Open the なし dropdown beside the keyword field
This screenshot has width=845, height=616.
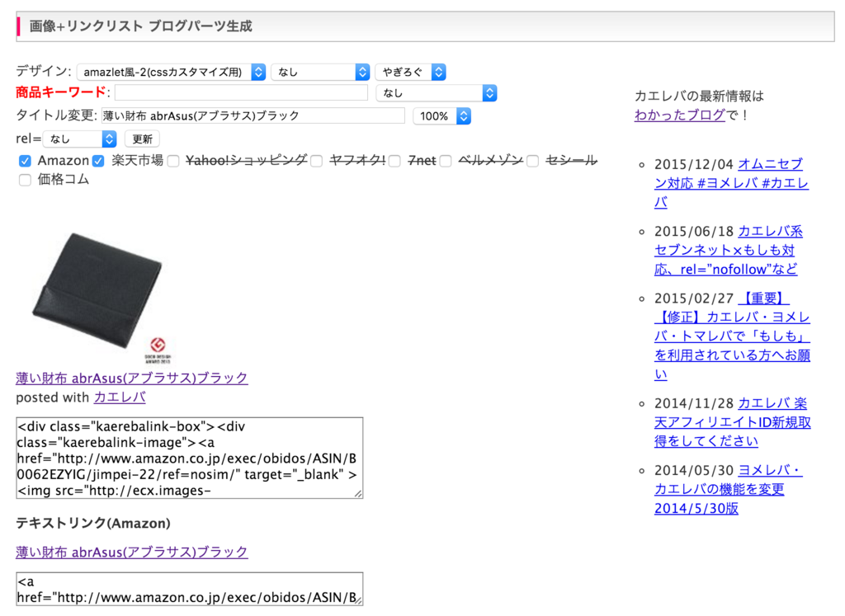(436, 93)
